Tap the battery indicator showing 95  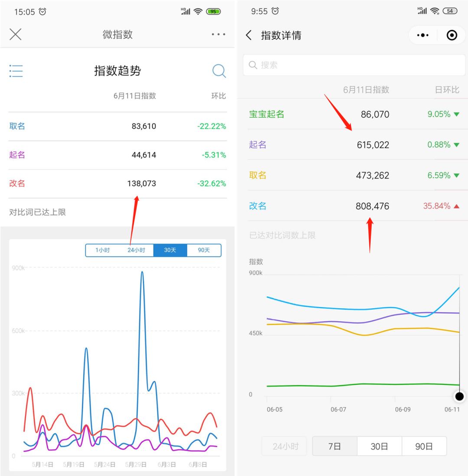213,12
